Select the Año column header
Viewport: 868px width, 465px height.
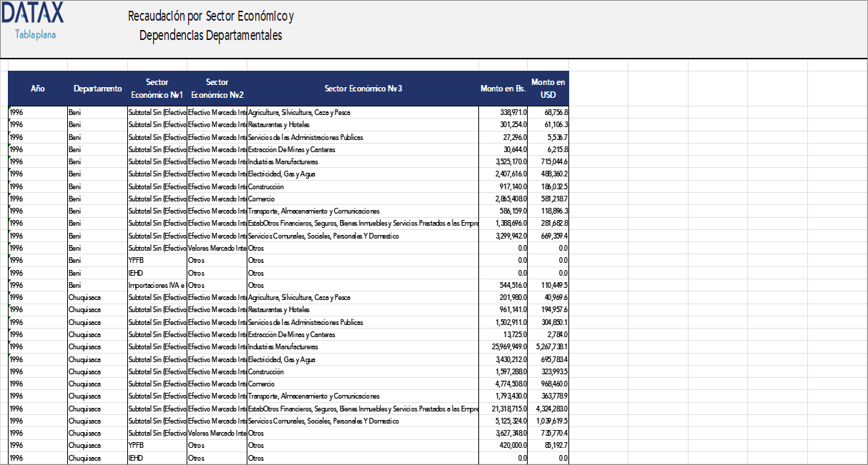(37, 89)
